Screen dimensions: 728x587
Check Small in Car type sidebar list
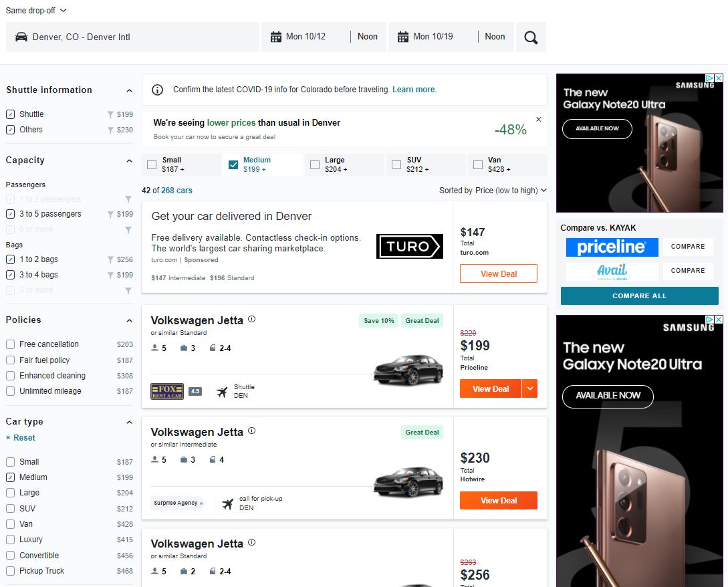pos(10,462)
